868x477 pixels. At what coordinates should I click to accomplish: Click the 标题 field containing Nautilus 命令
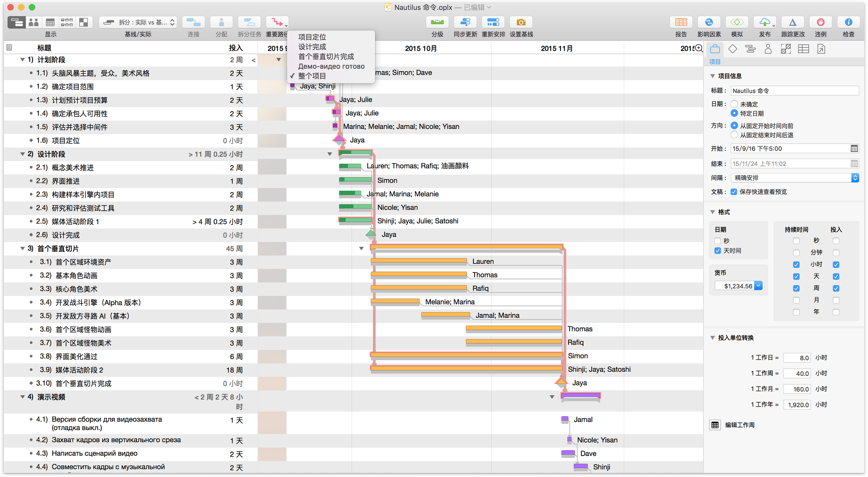point(794,90)
